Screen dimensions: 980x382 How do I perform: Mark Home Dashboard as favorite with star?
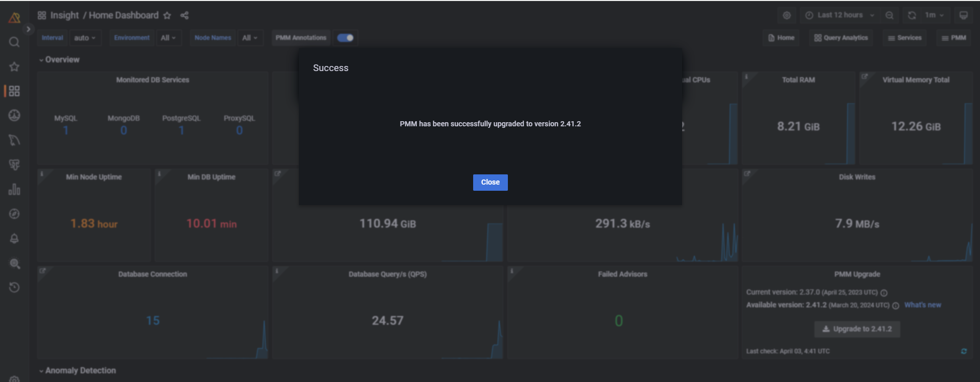click(x=167, y=15)
